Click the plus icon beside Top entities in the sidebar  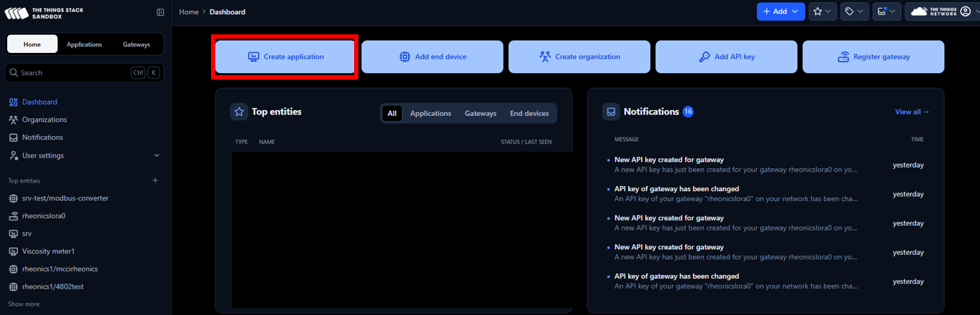155,180
